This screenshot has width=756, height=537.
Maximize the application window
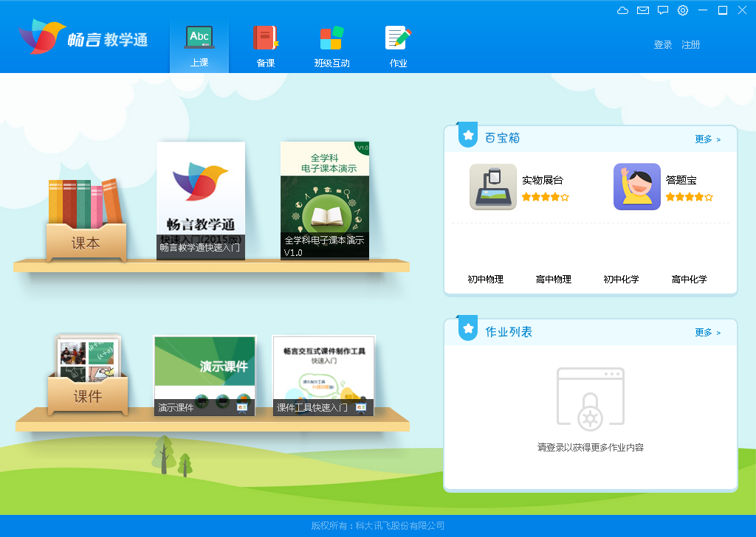click(723, 10)
